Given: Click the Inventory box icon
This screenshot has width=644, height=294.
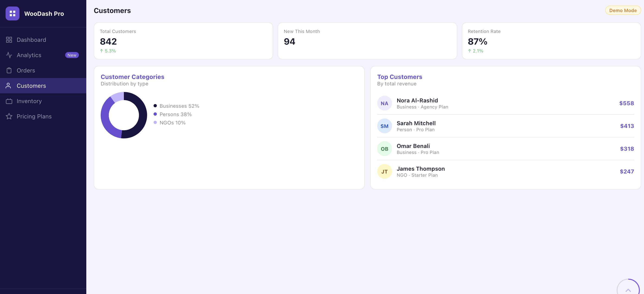Looking at the screenshot, I should coord(9,101).
